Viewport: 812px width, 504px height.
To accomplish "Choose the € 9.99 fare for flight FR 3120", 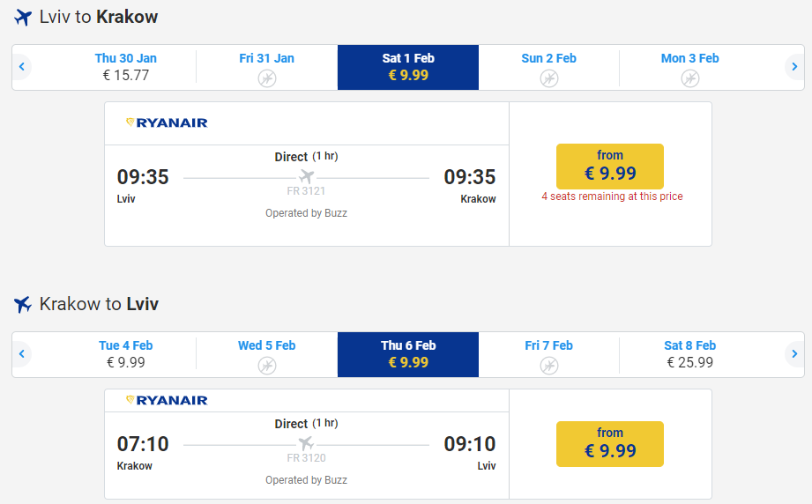I will 610,444.
